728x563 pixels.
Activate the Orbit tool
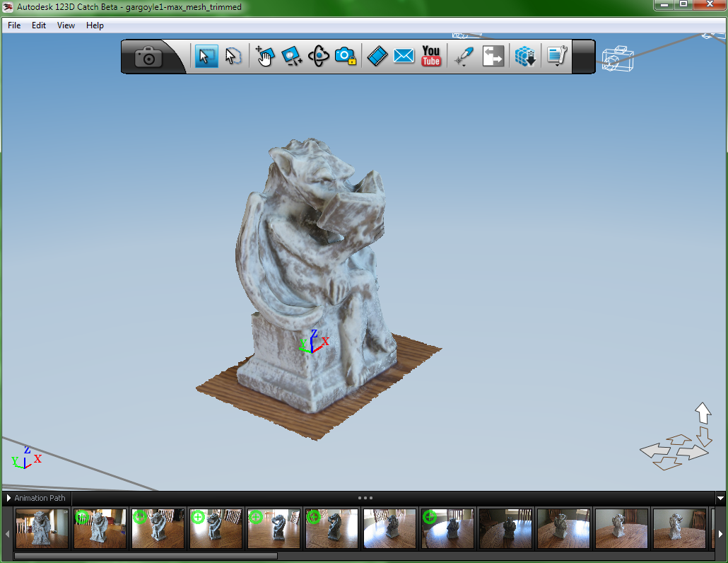tap(319, 56)
